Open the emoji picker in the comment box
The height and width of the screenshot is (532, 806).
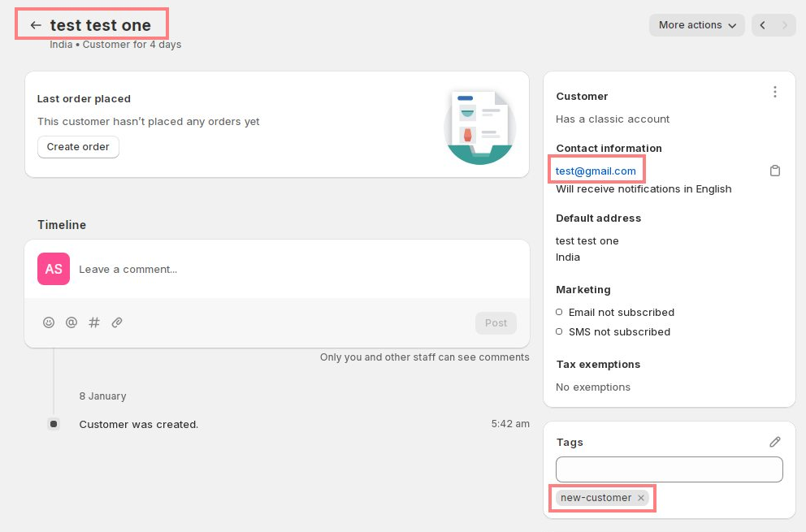tap(49, 322)
